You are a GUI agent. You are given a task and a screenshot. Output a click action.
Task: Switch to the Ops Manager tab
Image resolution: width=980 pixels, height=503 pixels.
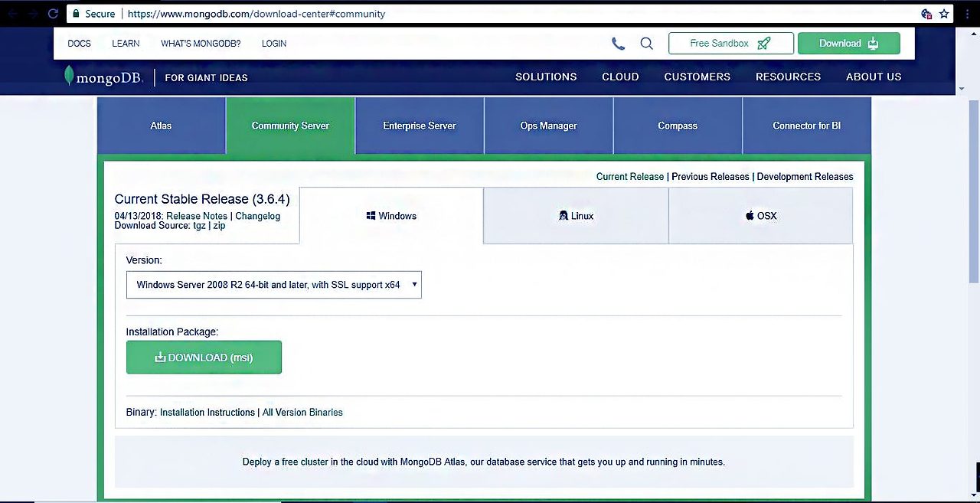548,126
